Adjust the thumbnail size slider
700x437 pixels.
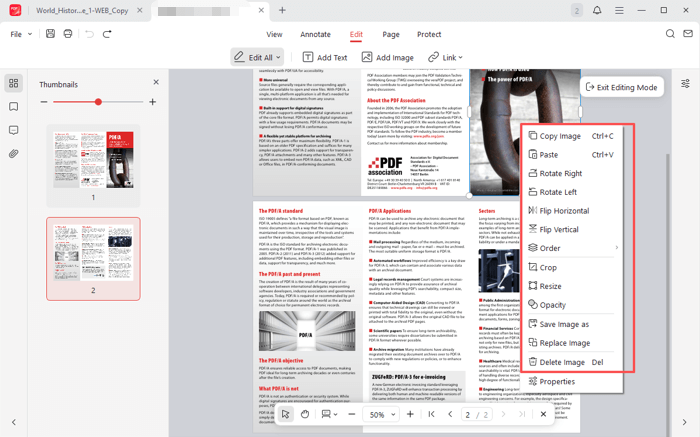pyautogui.click(x=98, y=102)
